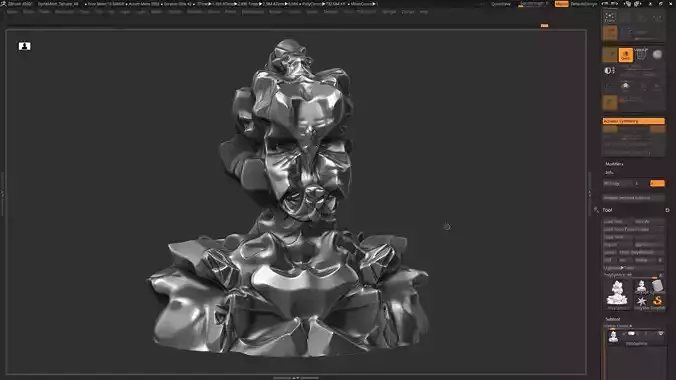Select the small bust tool thumbnail
The height and width of the screenshot is (380, 676).
(x=642, y=286)
